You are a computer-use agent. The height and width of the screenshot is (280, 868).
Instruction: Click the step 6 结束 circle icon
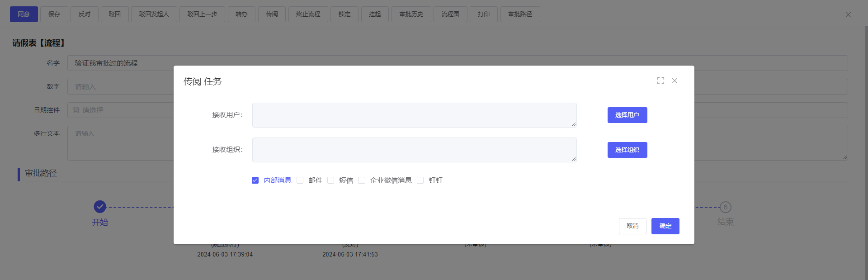(x=725, y=207)
